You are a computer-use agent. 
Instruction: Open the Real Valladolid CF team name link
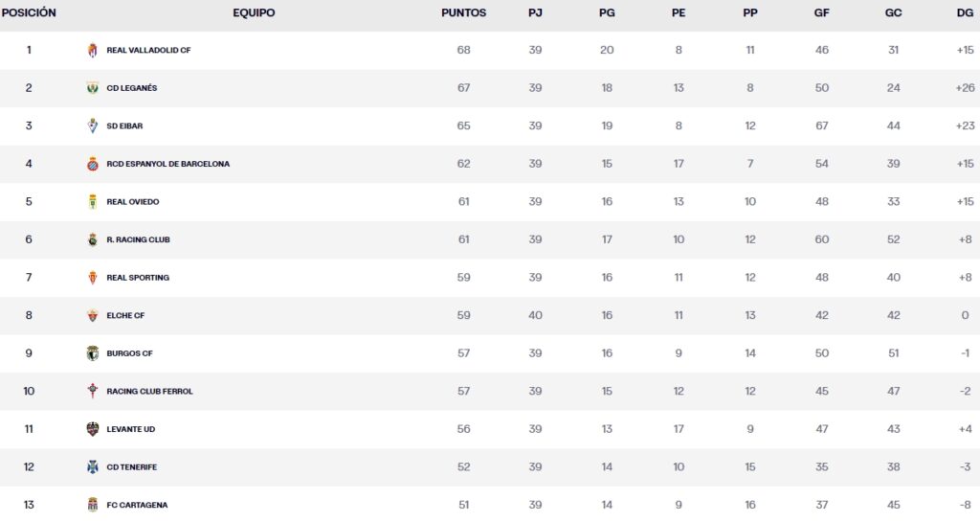(148, 50)
